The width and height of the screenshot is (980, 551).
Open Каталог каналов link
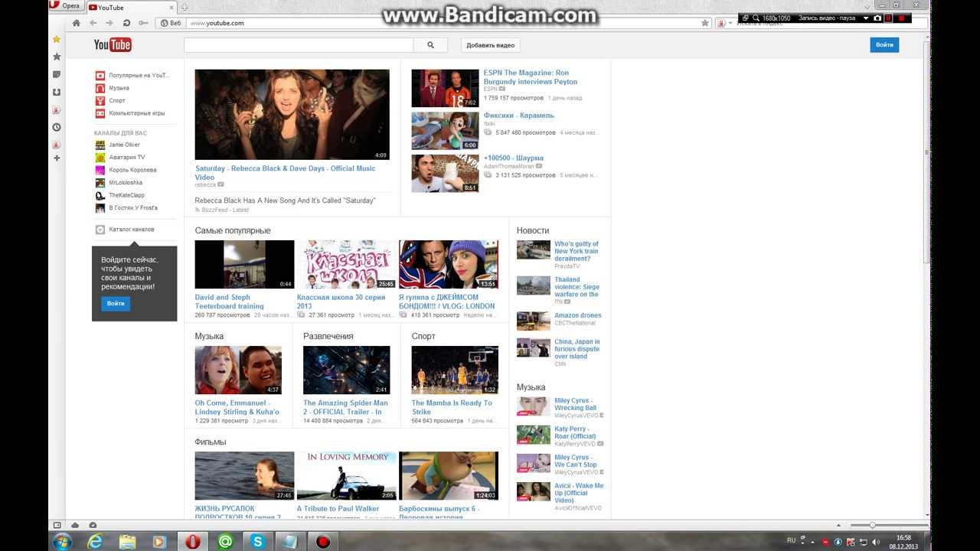(x=125, y=230)
